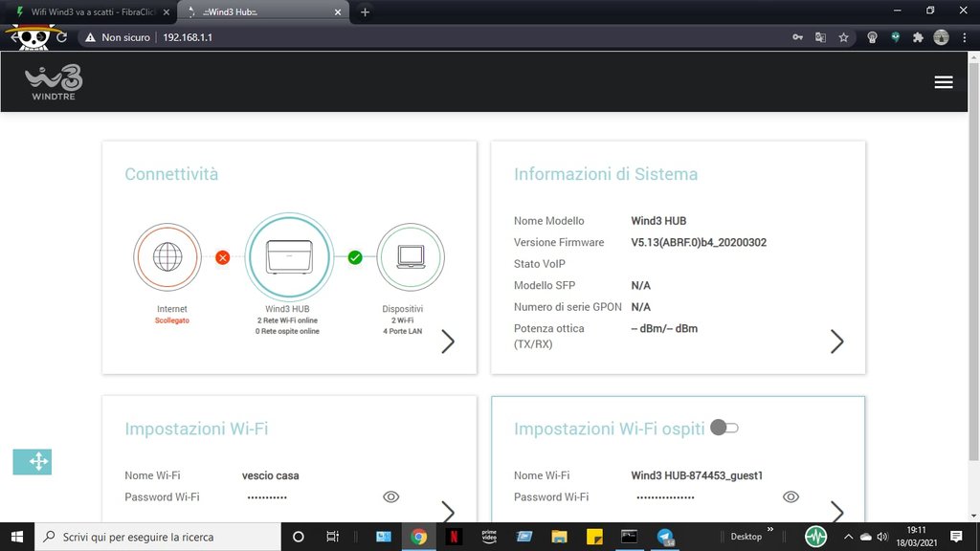Show the guest Wi-Fi password

point(791,496)
